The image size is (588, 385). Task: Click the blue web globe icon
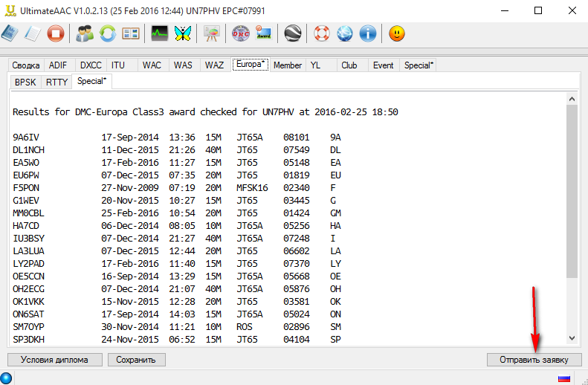(345, 33)
